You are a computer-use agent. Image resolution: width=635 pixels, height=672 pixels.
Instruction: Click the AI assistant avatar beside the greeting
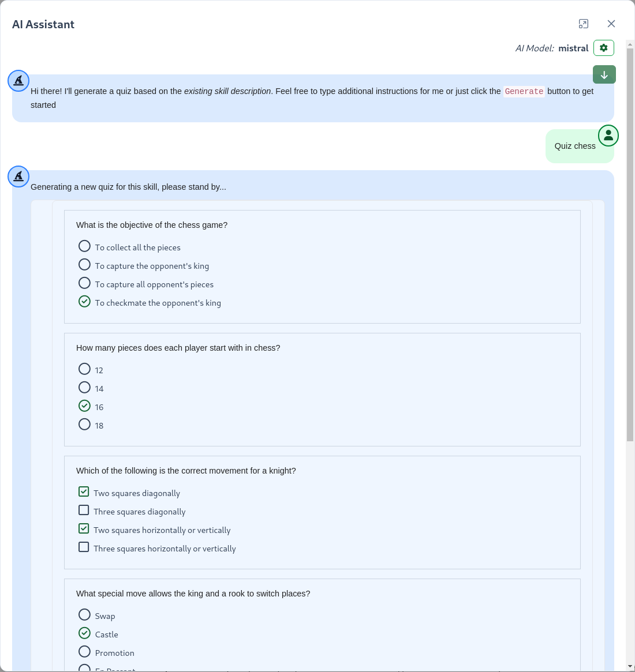pyautogui.click(x=18, y=81)
